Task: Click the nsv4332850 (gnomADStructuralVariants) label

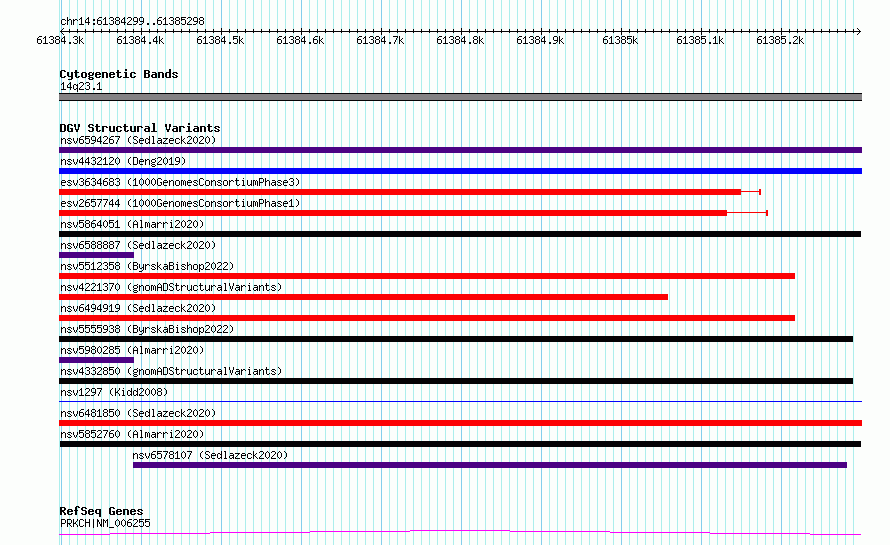Action: pyautogui.click(x=171, y=371)
